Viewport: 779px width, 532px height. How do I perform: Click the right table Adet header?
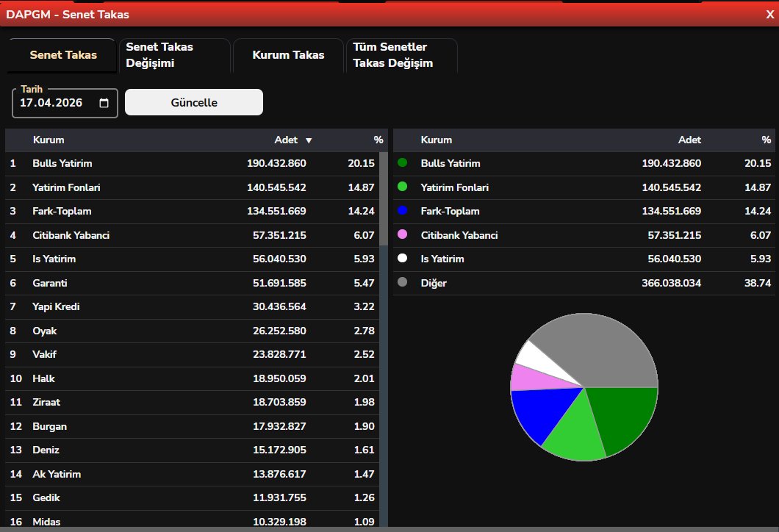689,140
